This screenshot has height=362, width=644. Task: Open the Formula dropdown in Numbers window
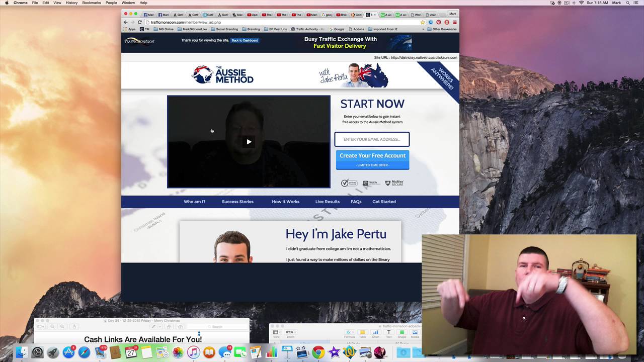349,332
